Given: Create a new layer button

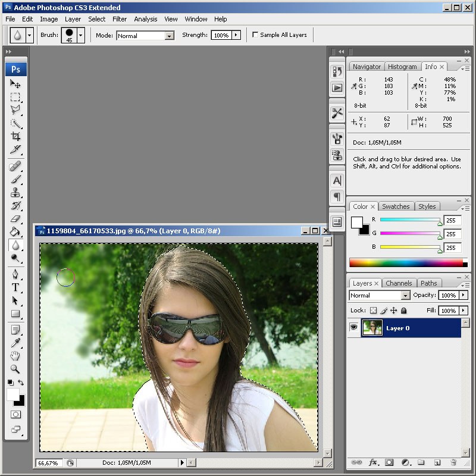Looking at the screenshot, I should click(x=437, y=462).
